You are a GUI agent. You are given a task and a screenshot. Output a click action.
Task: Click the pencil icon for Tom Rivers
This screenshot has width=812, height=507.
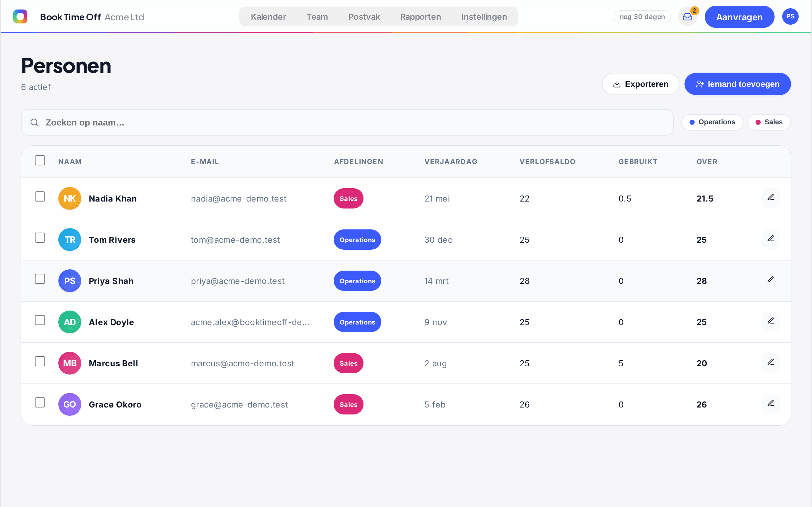point(770,239)
